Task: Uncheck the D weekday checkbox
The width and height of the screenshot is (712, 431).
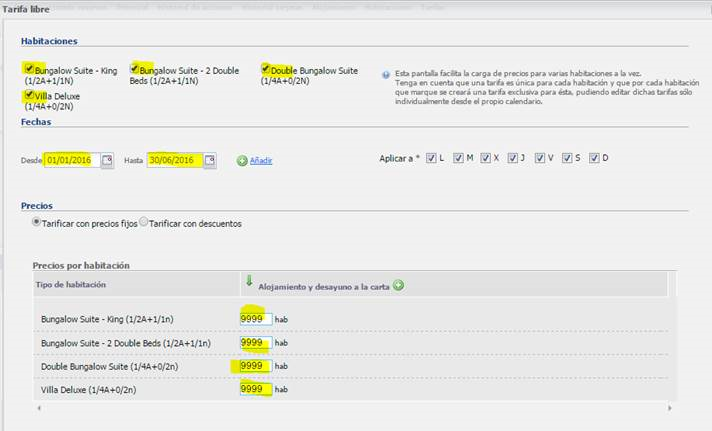Action: [x=594, y=158]
